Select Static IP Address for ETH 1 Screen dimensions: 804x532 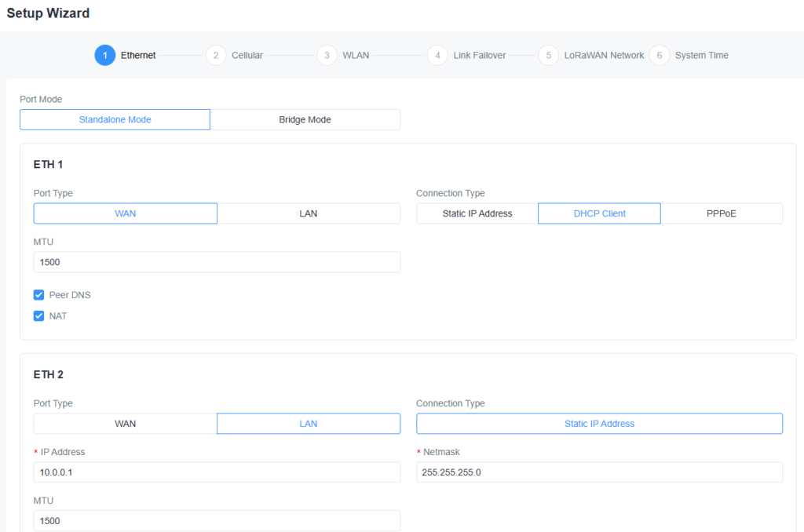tap(477, 213)
